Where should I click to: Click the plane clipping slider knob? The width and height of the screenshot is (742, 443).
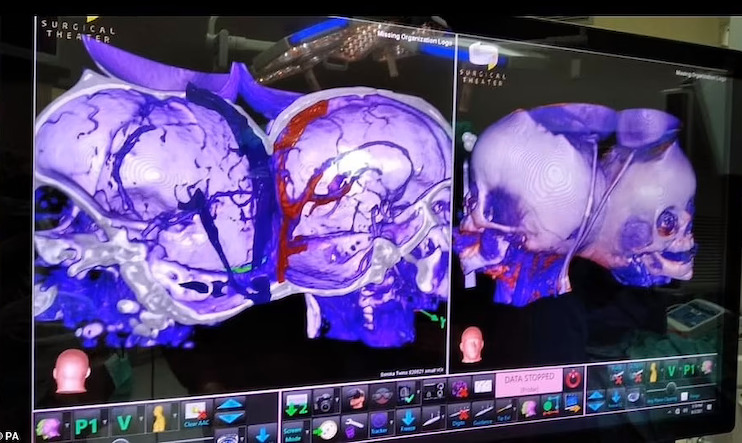tap(671, 389)
